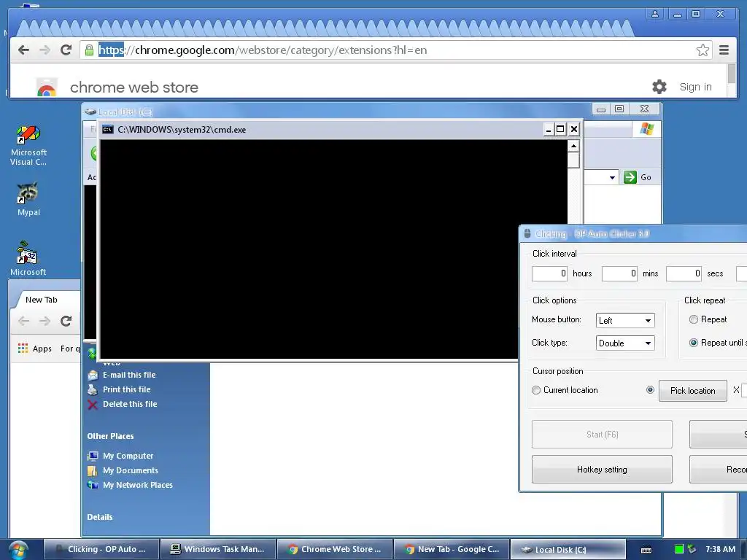The height and width of the screenshot is (560, 747).
Task: Click the keyboard tray icon
Action: point(646,550)
